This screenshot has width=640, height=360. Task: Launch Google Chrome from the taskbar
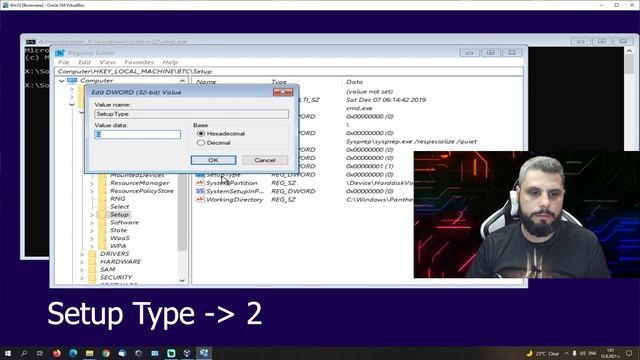click(x=106, y=353)
